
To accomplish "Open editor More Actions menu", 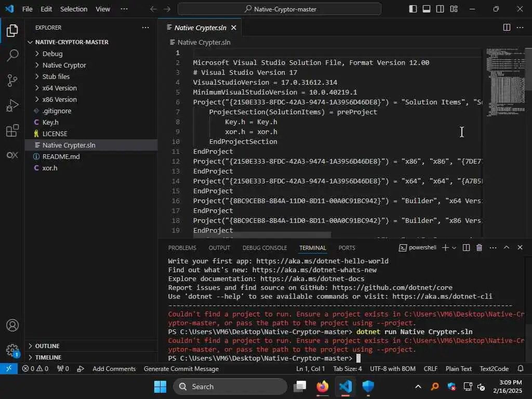I will 520,28.
